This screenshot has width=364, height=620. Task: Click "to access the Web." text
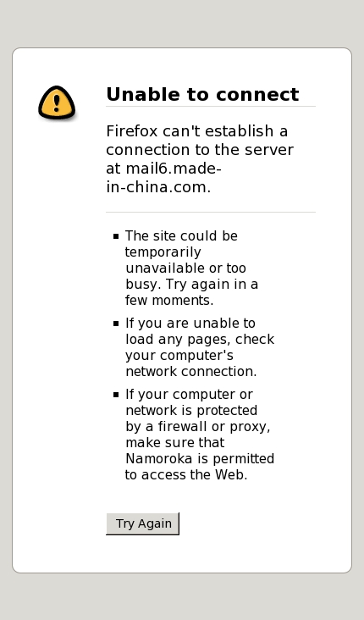[186, 474]
